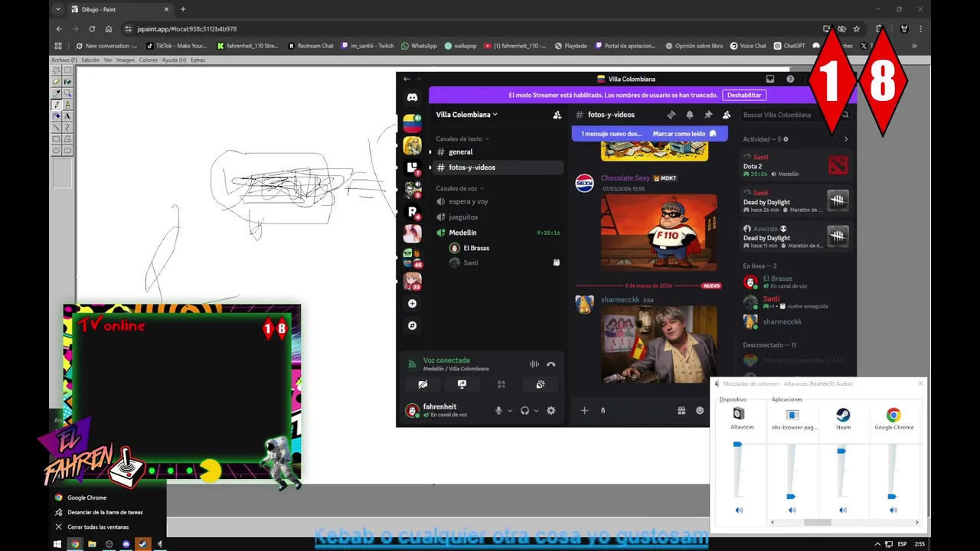Open microphone input options arrow

coord(510,411)
